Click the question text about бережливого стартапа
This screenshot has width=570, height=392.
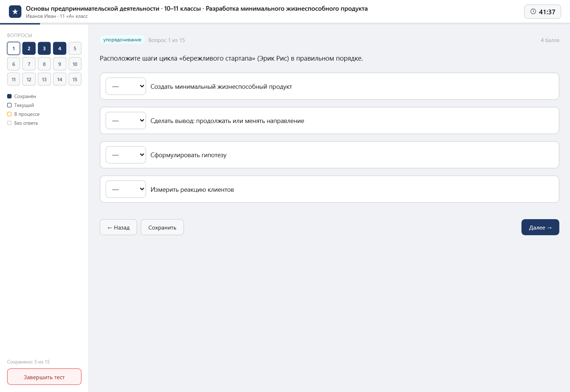tap(231, 58)
